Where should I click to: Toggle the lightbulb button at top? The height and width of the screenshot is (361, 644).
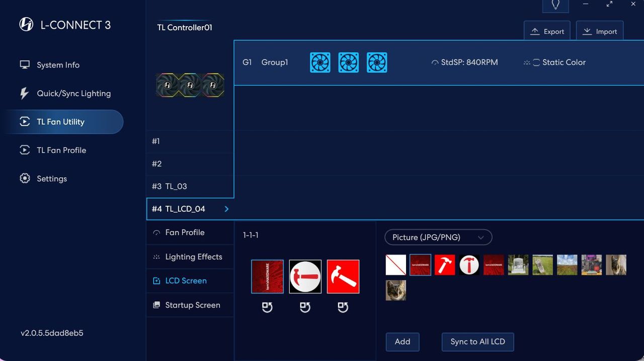click(555, 5)
